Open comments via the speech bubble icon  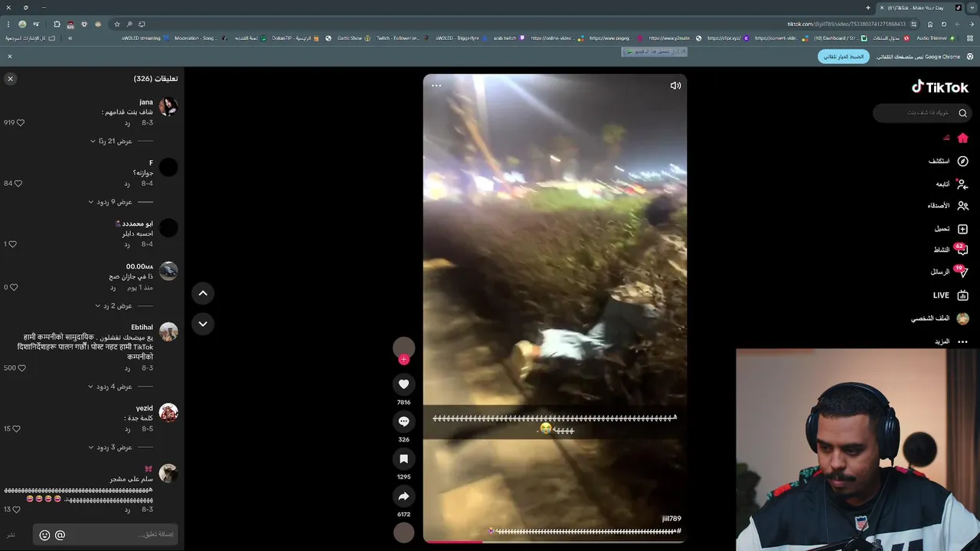[x=403, y=422]
